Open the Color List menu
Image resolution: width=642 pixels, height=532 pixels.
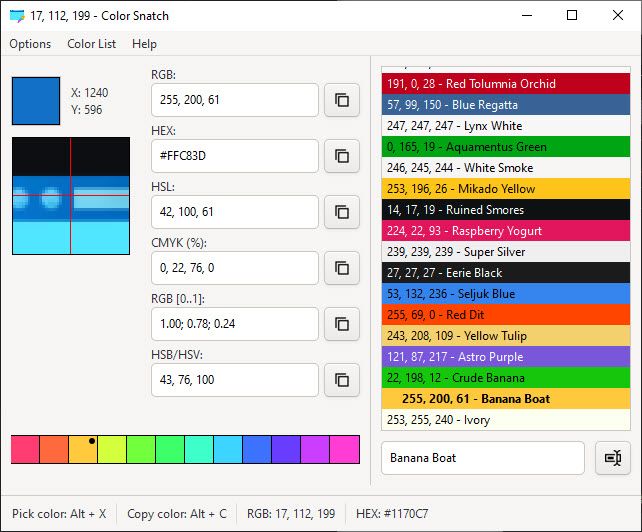point(91,44)
